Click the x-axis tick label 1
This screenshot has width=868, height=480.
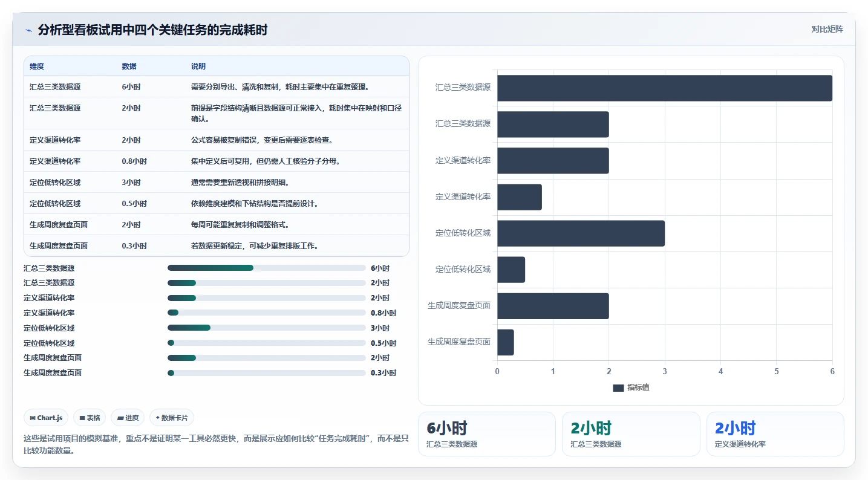[553, 371]
